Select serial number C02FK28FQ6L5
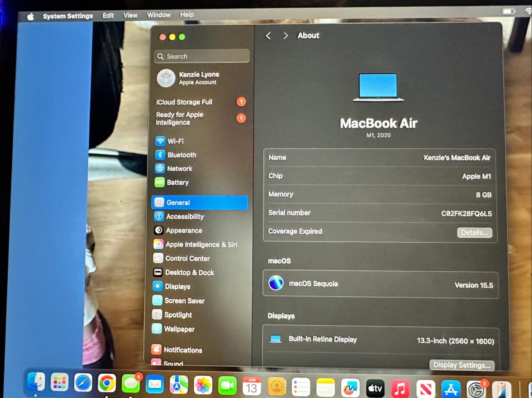 point(466,213)
